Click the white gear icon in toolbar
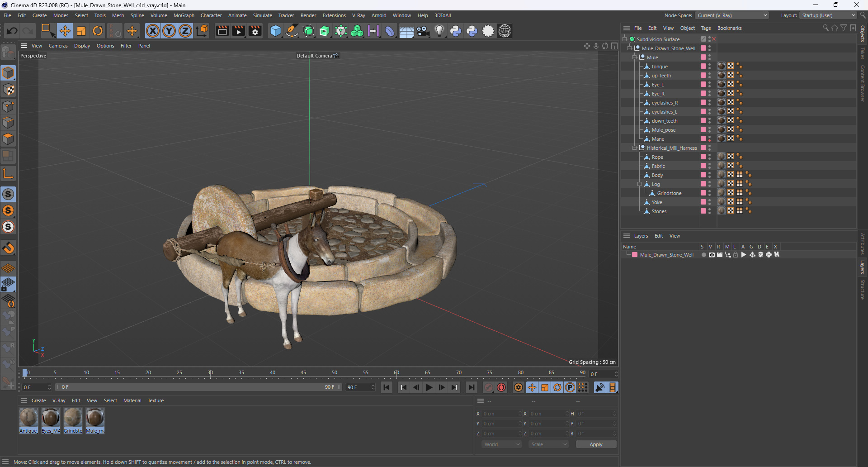Screen dimensions: 868x467 tap(488, 31)
